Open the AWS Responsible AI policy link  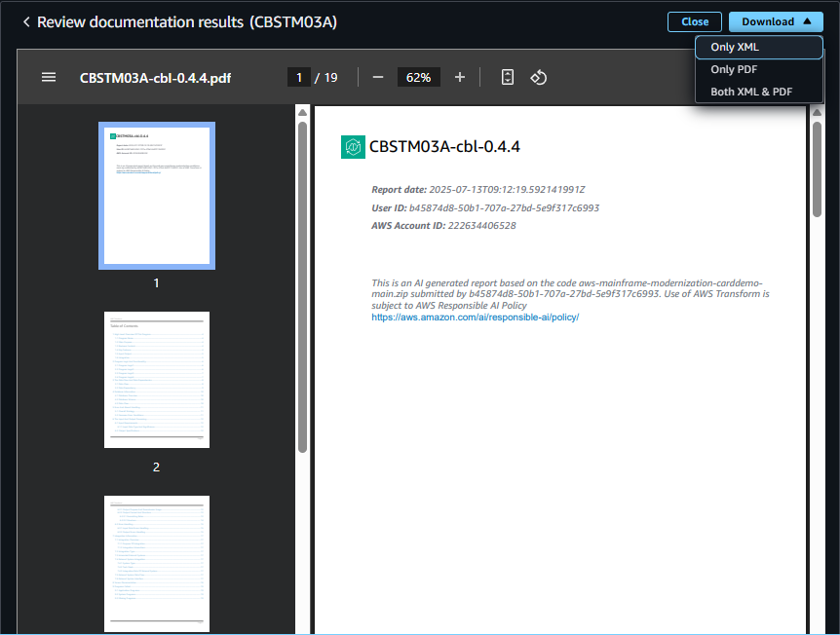pos(475,317)
